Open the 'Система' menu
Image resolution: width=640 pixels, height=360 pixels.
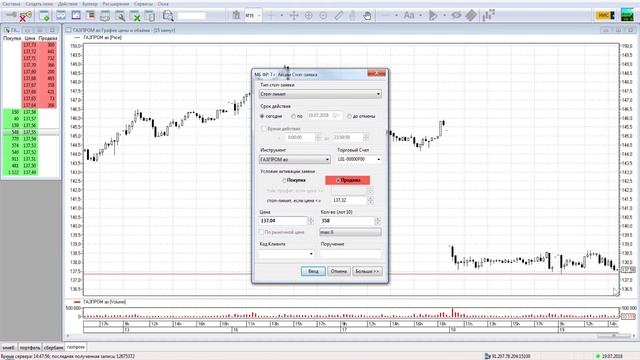[x=11, y=4]
